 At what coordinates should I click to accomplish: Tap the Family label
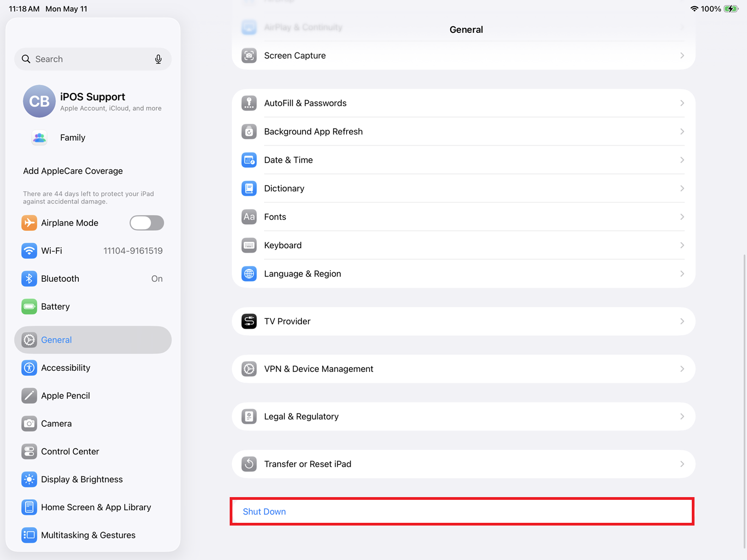click(73, 138)
